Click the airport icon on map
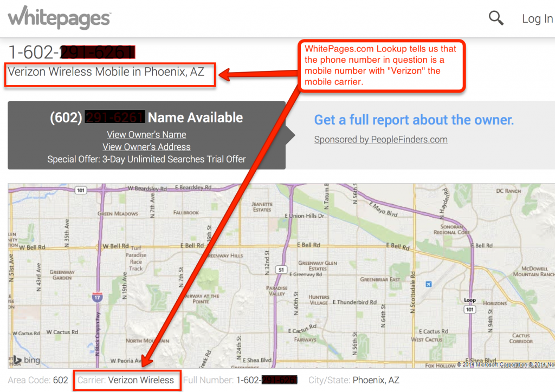 [429, 284]
